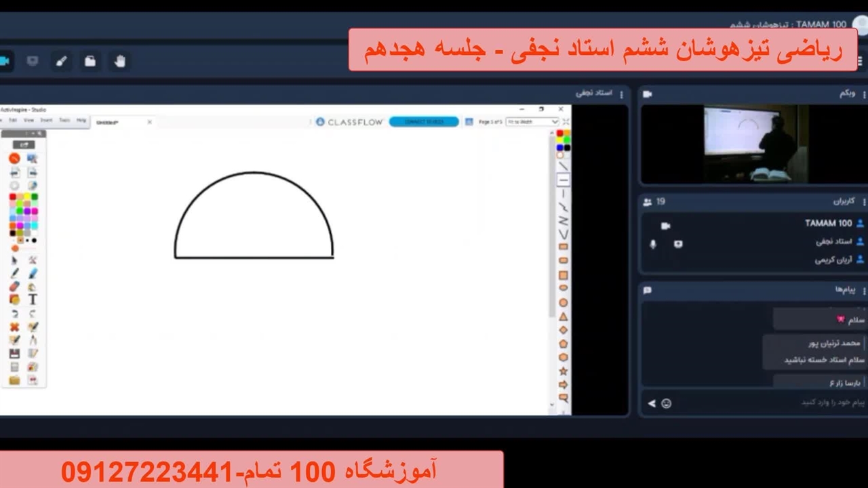Open the Tools menu

point(64,120)
